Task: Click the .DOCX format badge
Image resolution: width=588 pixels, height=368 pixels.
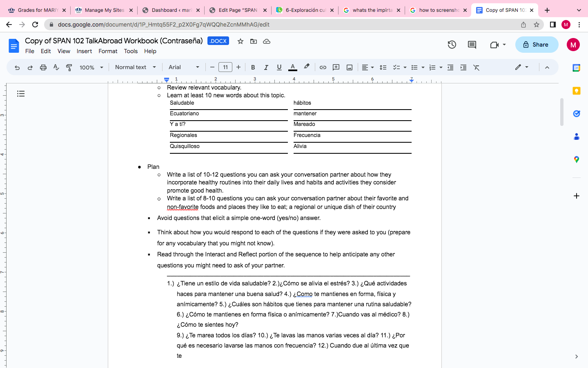Action: [218, 41]
